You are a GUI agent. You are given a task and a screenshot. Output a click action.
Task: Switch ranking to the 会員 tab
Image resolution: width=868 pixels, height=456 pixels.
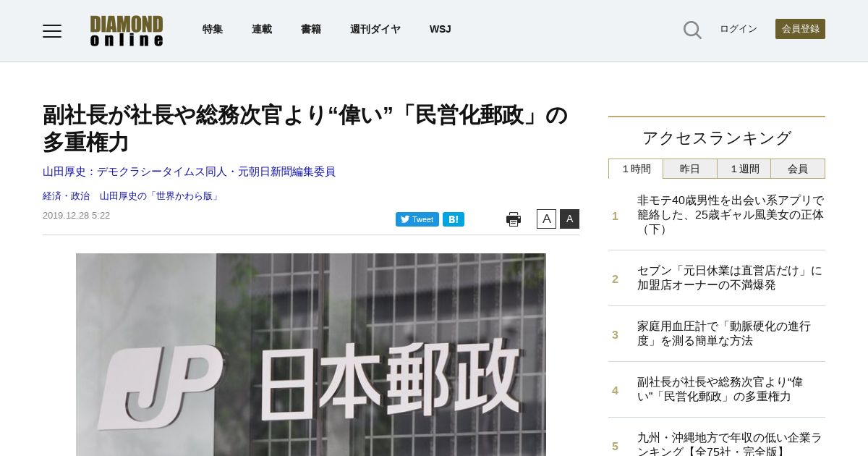[798, 169]
